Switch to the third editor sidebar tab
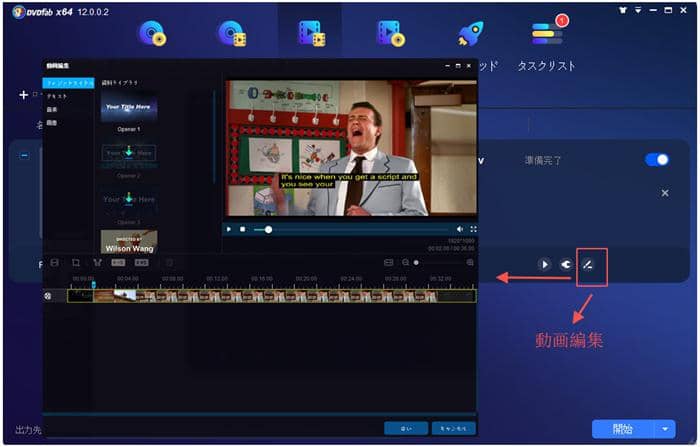The width and height of the screenshot is (700, 447). pos(52,109)
